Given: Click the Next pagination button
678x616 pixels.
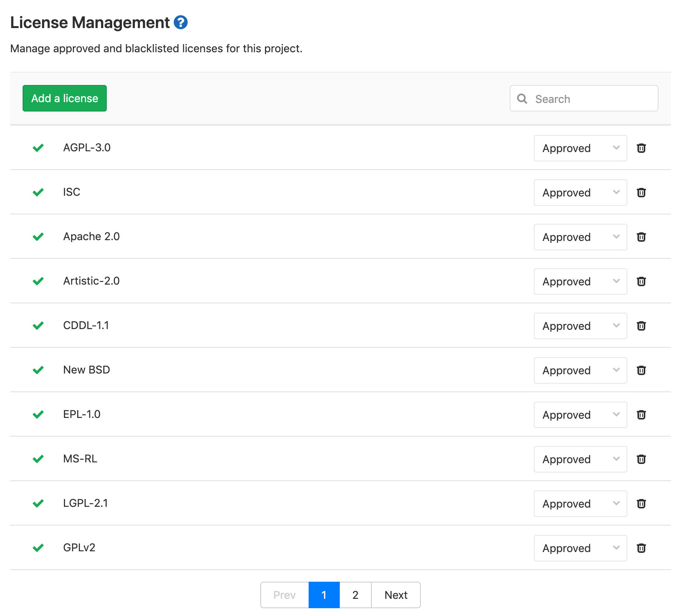Looking at the screenshot, I should click(395, 595).
